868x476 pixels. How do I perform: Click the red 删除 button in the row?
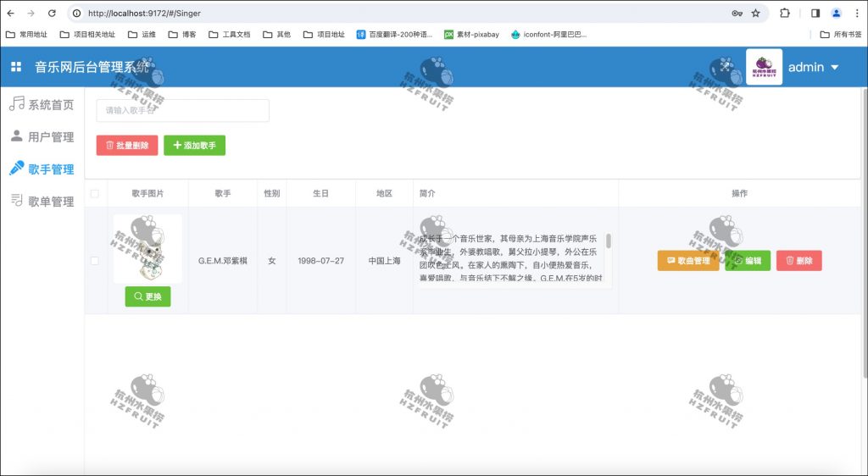(799, 260)
